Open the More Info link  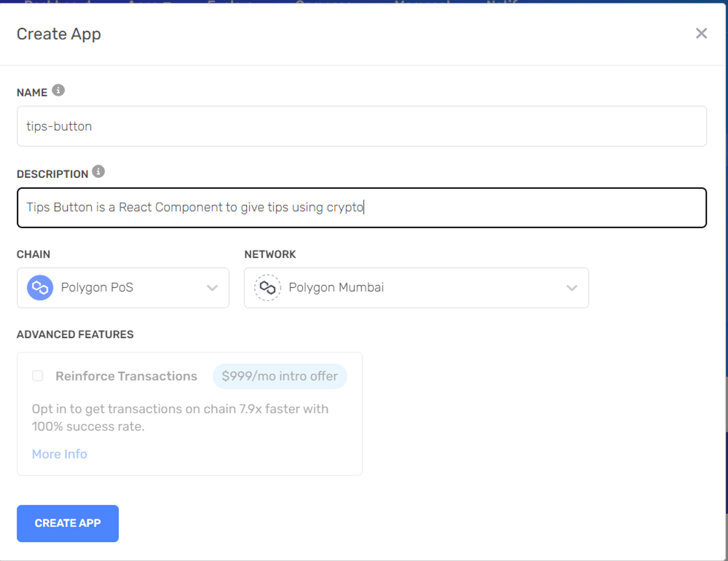click(x=60, y=454)
